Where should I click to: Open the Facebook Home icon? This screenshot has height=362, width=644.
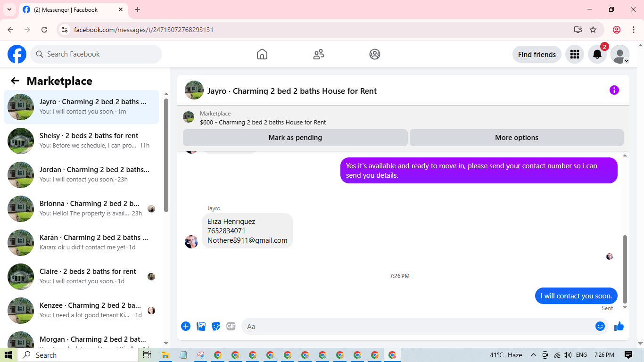(x=262, y=54)
